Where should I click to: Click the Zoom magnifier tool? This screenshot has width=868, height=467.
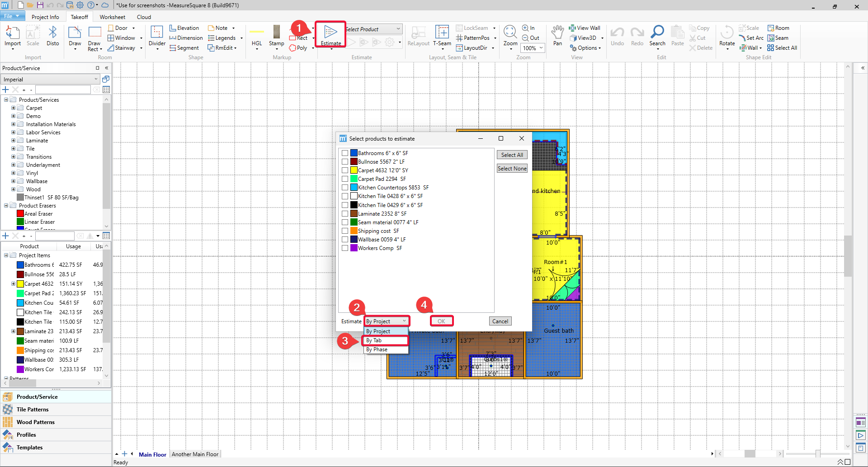[x=510, y=36]
